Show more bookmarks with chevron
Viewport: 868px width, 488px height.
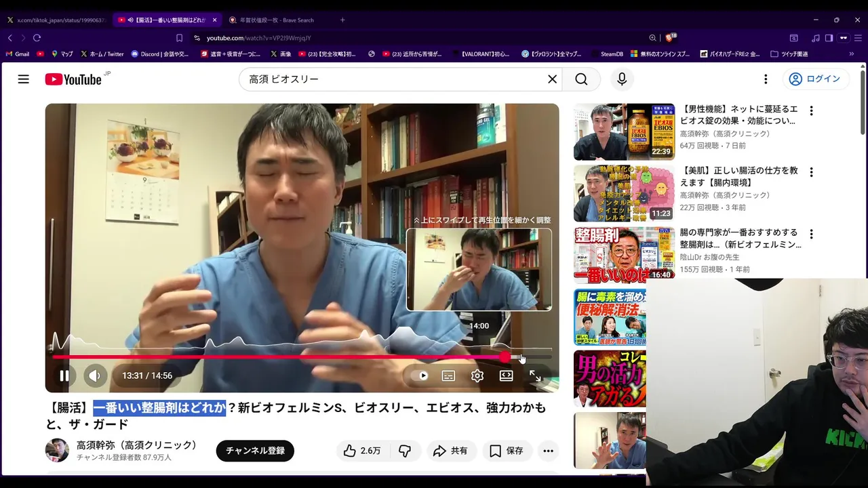[x=852, y=54]
